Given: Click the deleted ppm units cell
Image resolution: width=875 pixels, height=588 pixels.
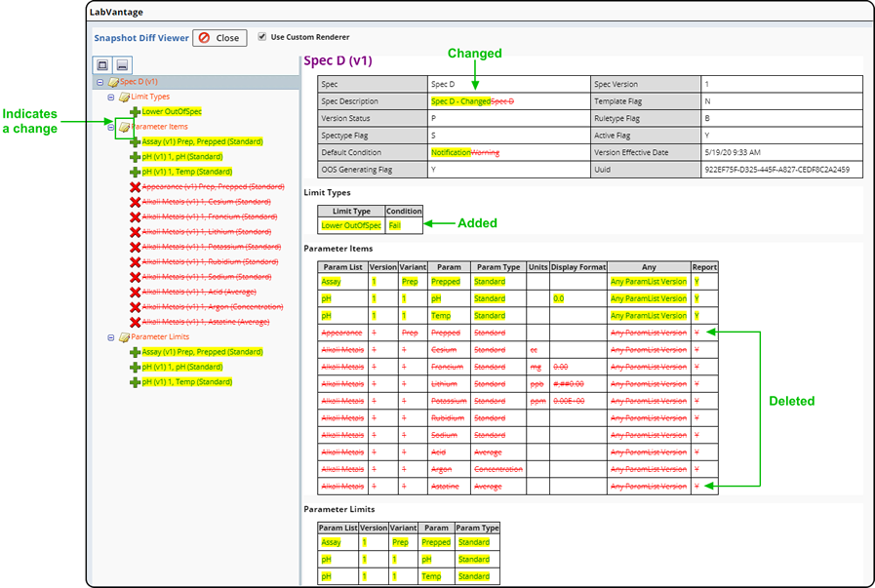Looking at the screenshot, I should pos(537,401).
